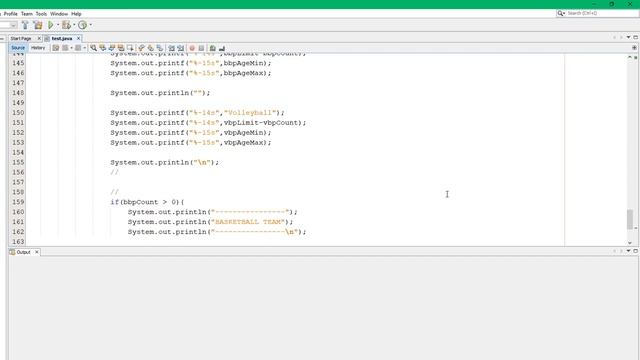Click the Next Bookmark icon
Viewport: 640px width, 360px height.
tap(151, 48)
